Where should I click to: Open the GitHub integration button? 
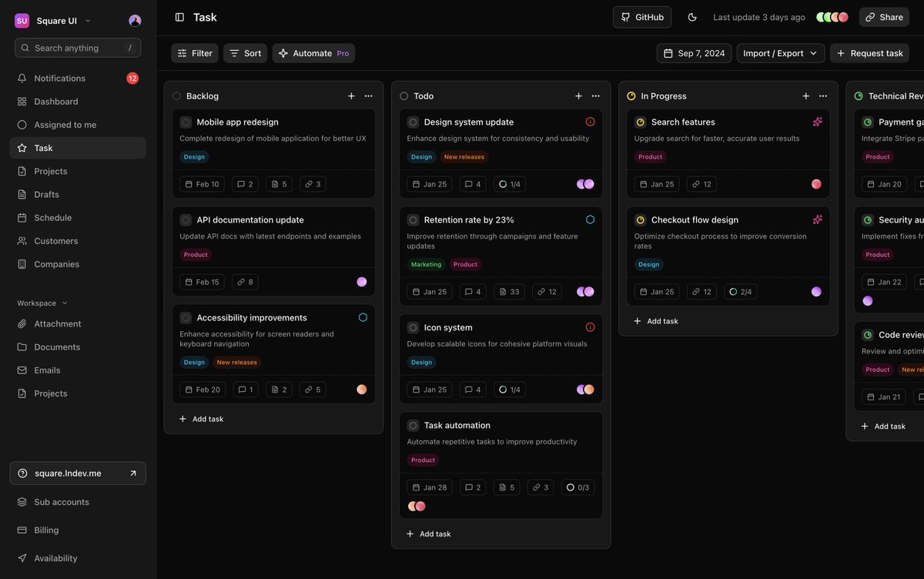(641, 16)
